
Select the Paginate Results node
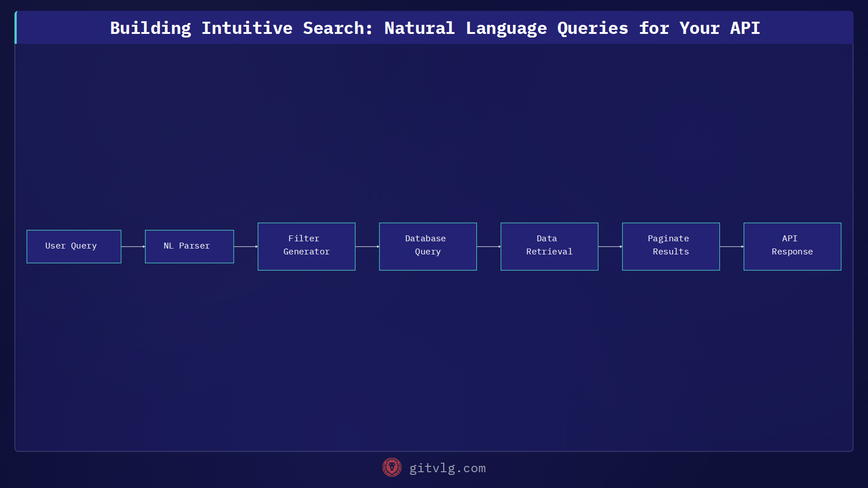(671, 247)
